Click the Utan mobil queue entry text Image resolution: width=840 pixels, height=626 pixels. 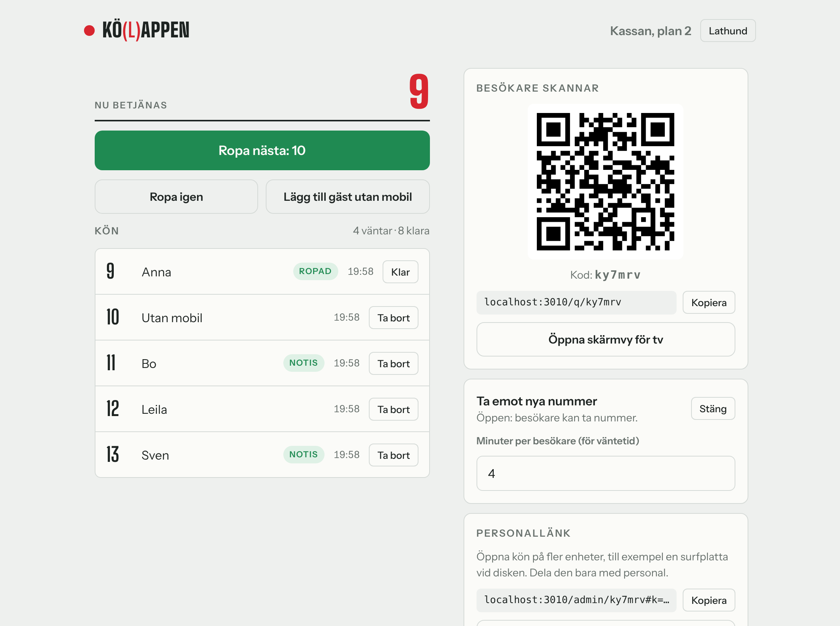pyautogui.click(x=172, y=318)
